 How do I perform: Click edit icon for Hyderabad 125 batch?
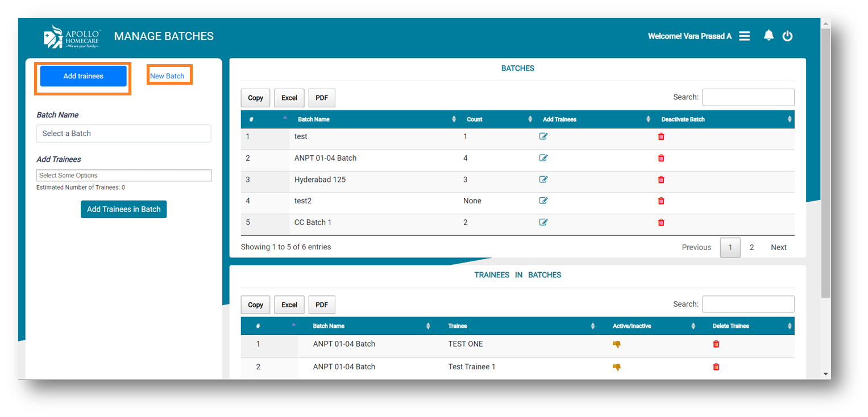pos(543,180)
